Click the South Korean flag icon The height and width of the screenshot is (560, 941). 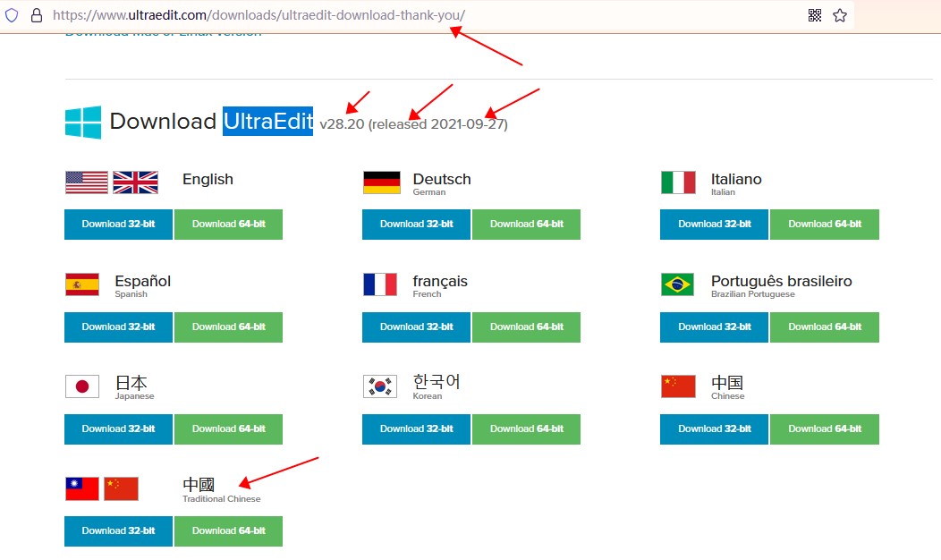(x=380, y=386)
